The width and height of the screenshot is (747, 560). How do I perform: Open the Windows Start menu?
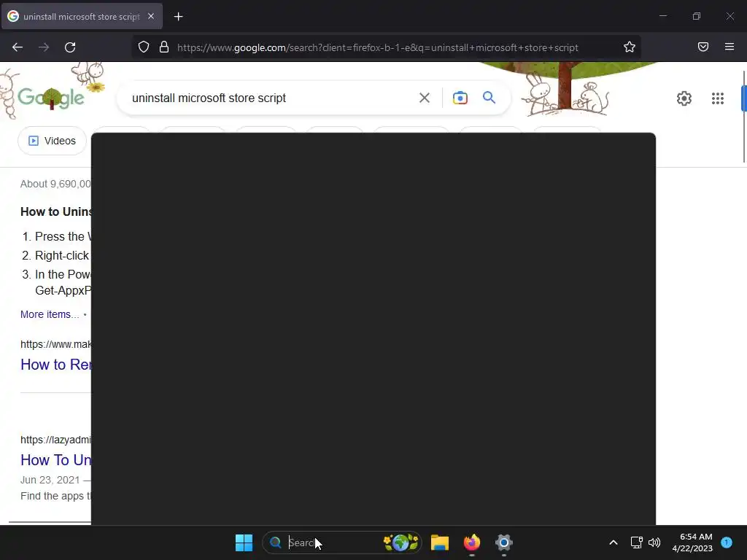(244, 542)
